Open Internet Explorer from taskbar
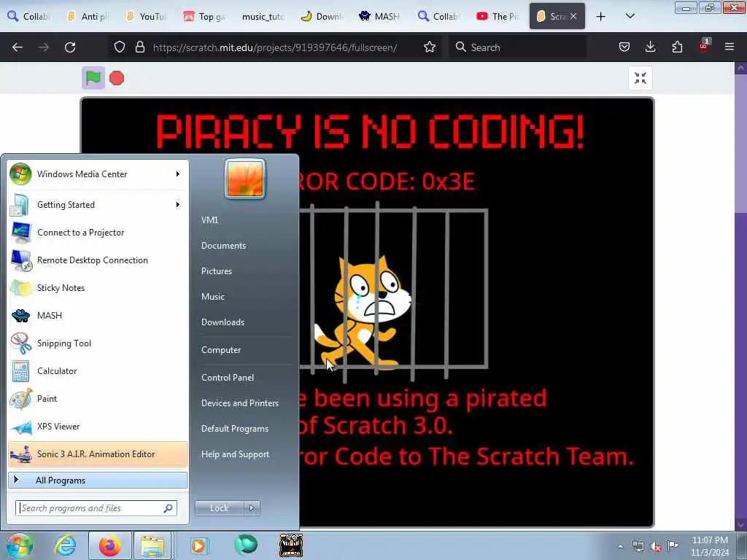The height and width of the screenshot is (560, 747). pos(65,545)
